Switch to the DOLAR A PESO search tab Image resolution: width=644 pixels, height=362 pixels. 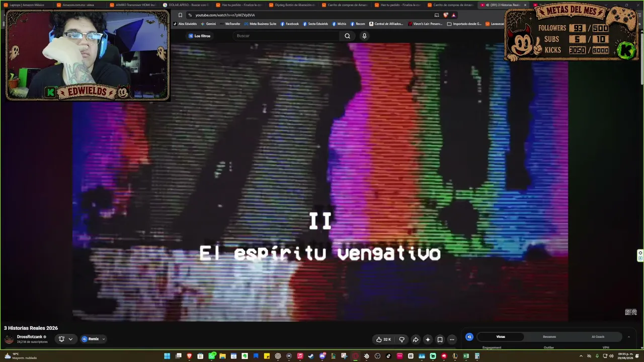(186, 5)
